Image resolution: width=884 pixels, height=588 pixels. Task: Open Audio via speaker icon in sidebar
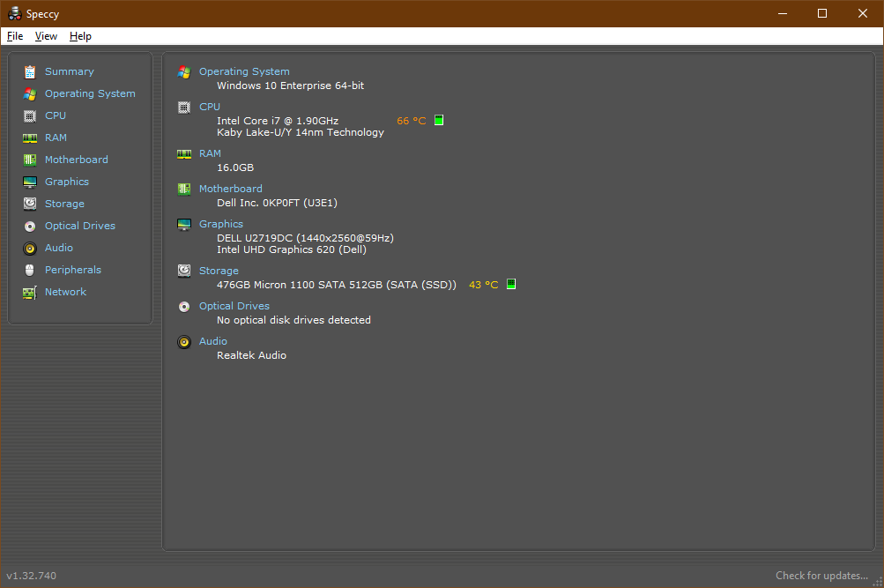[x=30, y=248]
